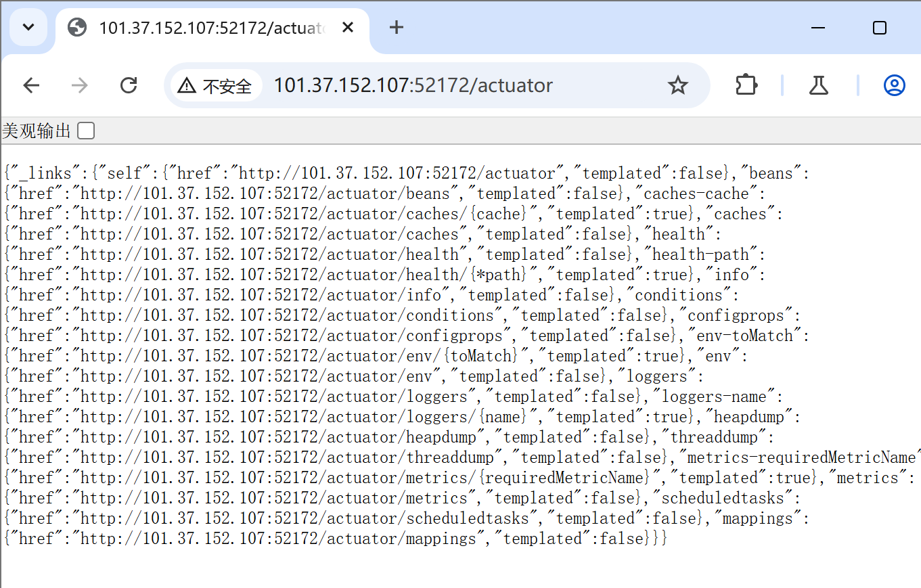Navigate back with the browser back arrow
Image resolution: width=921 pixels, height=588 pixels.
coord(31,85)
